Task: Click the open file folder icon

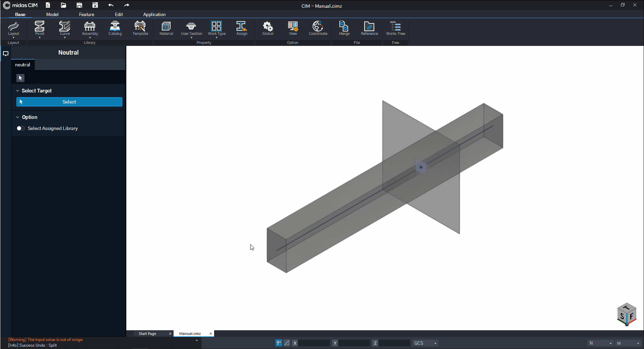Action: point(63,5)
